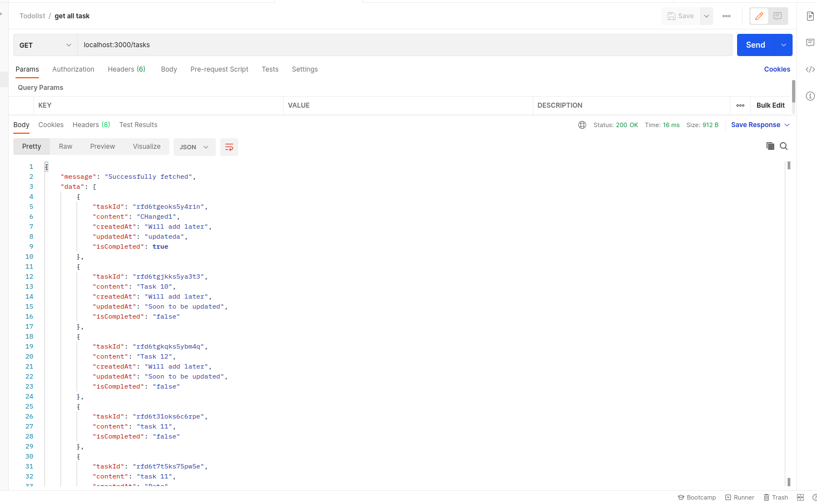This screenshot has width=817, height=504.
Task: Click the request URL field localhost:3000/tasks
Action: coord(405,45)
